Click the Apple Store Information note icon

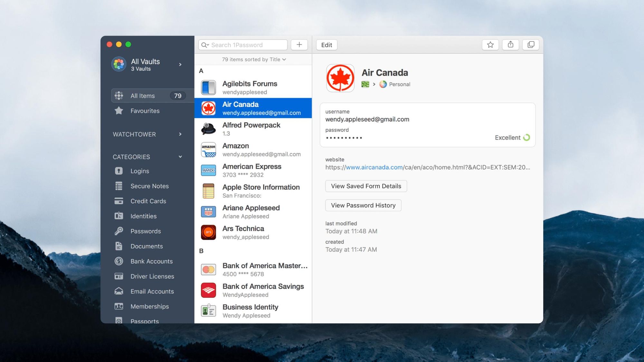point(208,191)
